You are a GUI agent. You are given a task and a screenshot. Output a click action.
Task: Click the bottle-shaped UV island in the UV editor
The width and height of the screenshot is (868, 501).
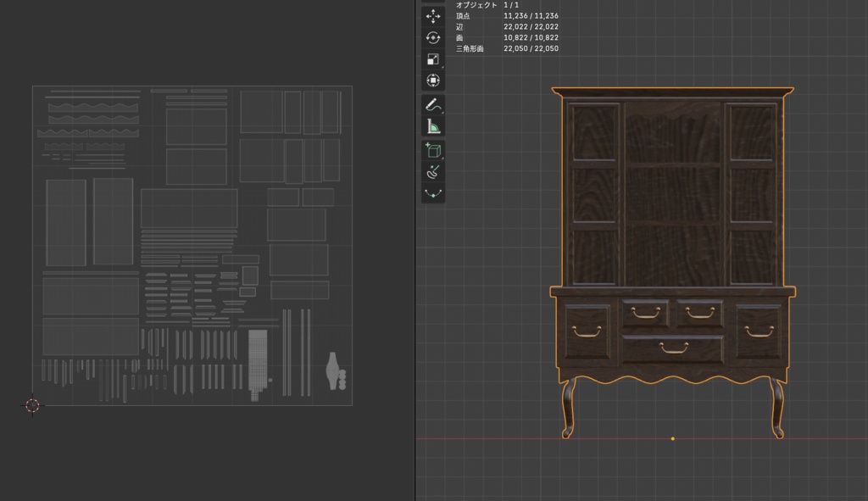(334, 371)
